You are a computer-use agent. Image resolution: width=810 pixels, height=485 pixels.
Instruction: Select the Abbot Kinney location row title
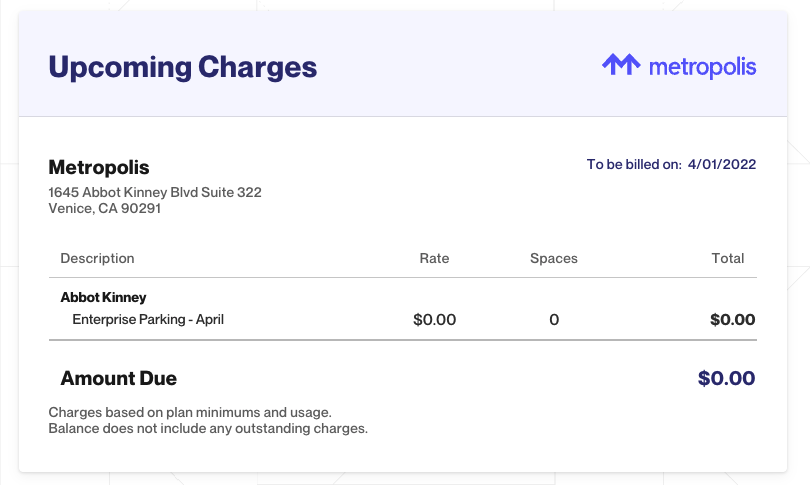click(103, 298)
